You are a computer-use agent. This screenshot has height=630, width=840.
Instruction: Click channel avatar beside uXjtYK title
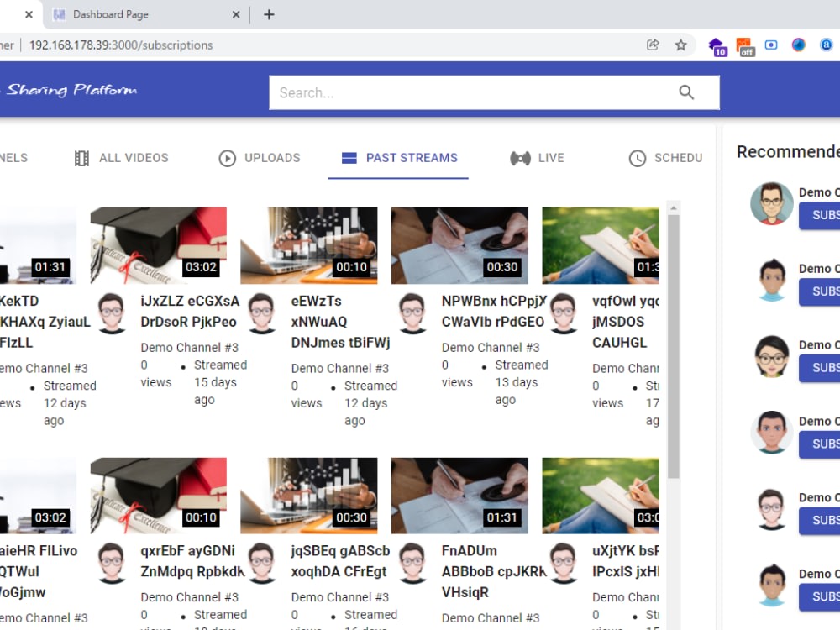(564, 563)
